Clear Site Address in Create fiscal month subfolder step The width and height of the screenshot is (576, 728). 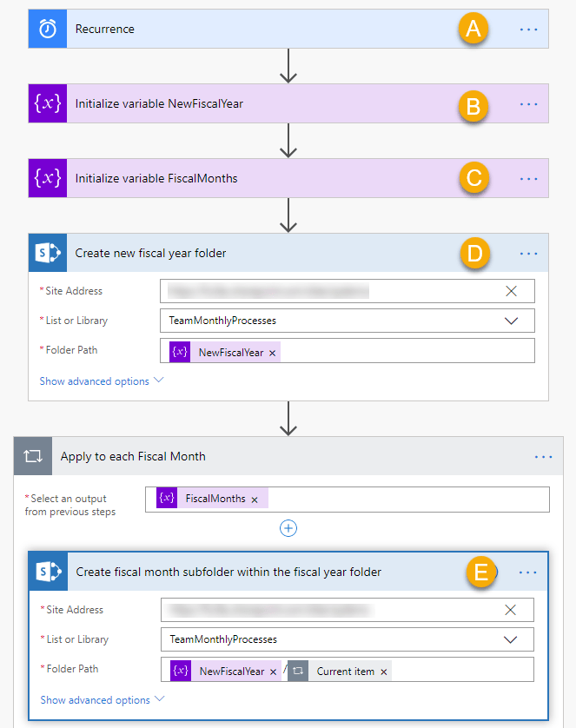(x=510, y=610)
